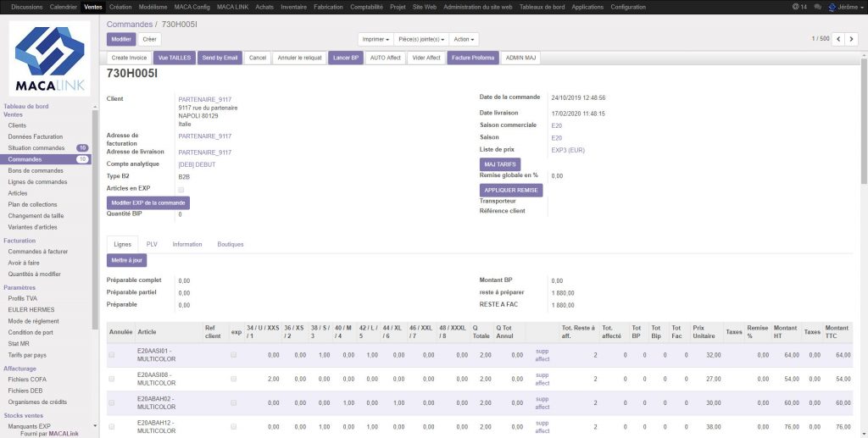Tick Annulée checkbox for E20AASI08 row
868x438 pixels.
(112, 379)
